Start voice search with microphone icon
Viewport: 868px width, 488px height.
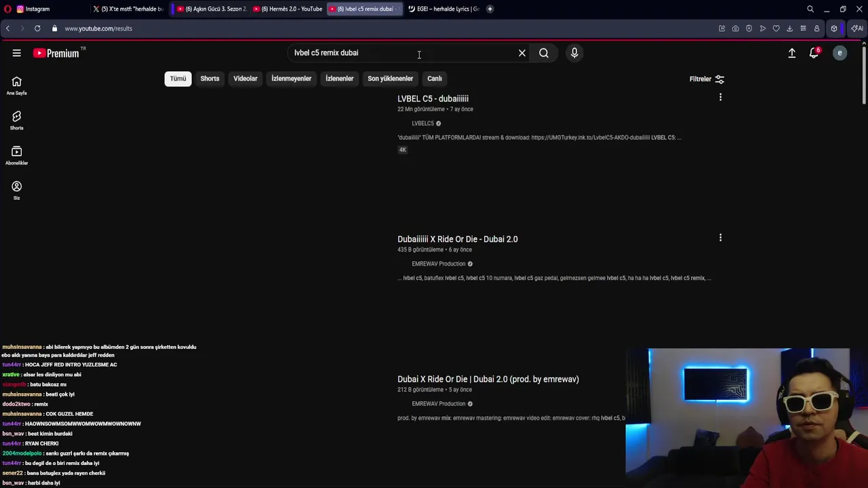pos(574,53)
